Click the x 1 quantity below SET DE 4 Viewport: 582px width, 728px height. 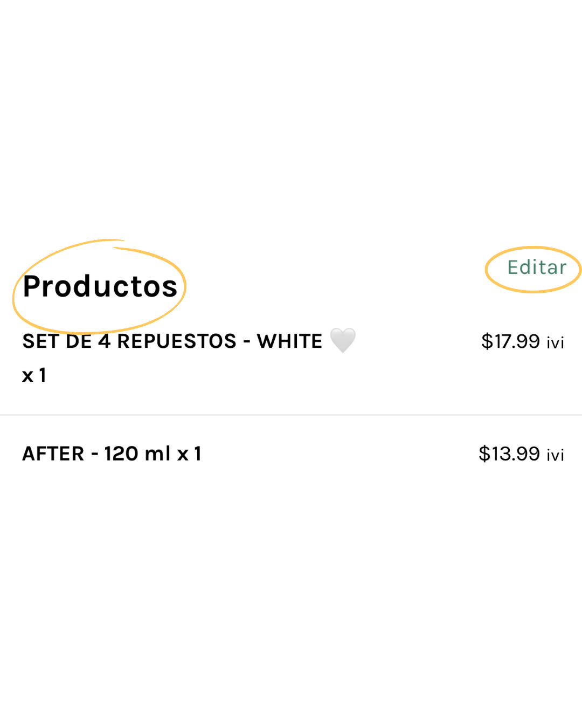34,375
